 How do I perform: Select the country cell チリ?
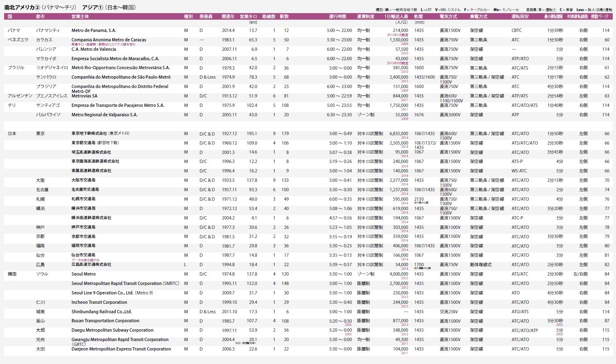click(11, 106)
